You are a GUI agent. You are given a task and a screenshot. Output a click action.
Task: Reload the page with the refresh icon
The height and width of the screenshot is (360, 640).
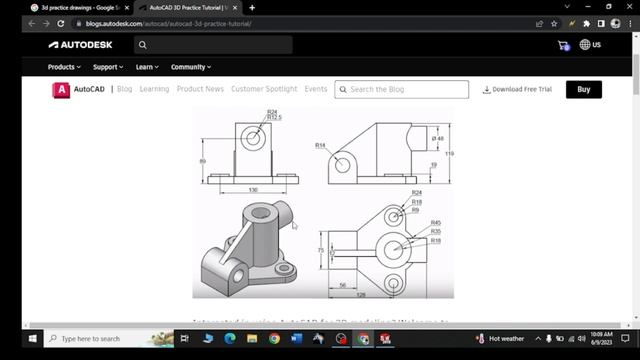pyautogui.click(x=61, y=24)
